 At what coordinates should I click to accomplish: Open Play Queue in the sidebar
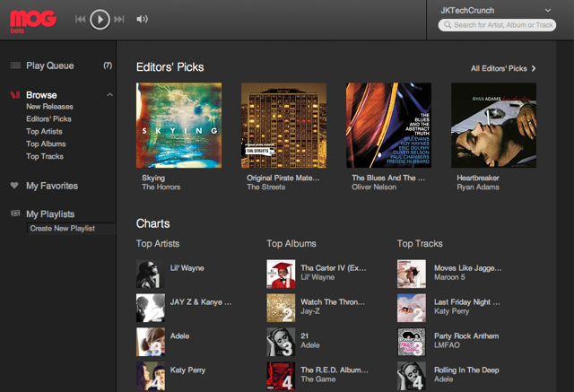[50, 65]
